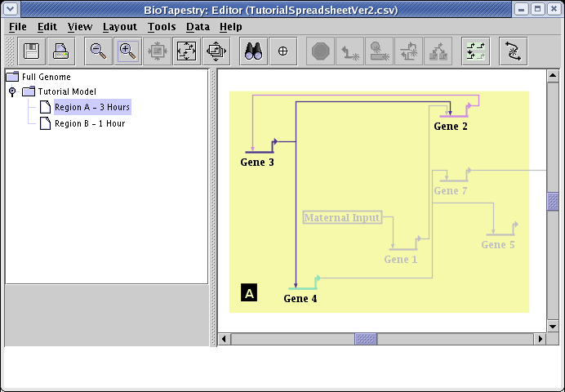Click the Gene 4 node label
Image resolution: width=565 pixels, height=392 pixels.
[300, 299]
